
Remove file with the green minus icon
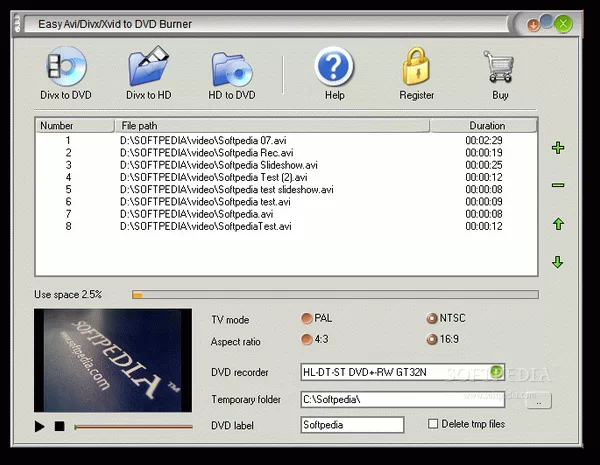point(558,185)
